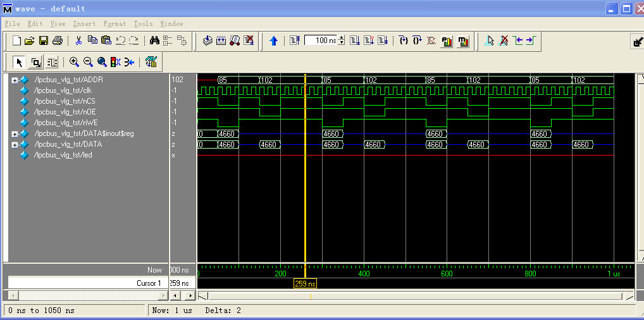Select the arrow Select Mode tool
This screenshot has width=644, height=320.
coord(19,62)
